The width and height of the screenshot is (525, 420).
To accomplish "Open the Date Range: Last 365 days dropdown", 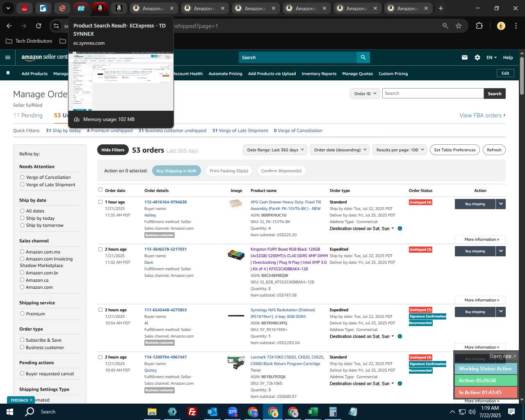I will pyautogui.click(x=275, y=150).
